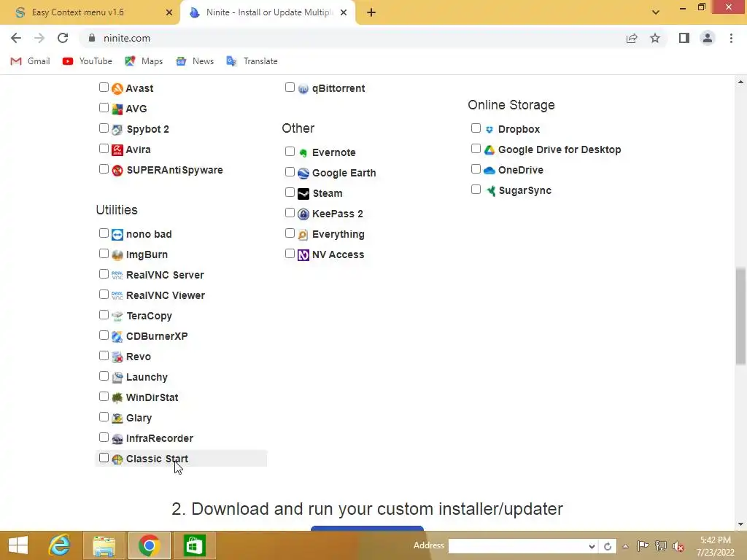Check the RealVNC Server checkbox
This screenshot has height=560, width=747.
[104, 274]
